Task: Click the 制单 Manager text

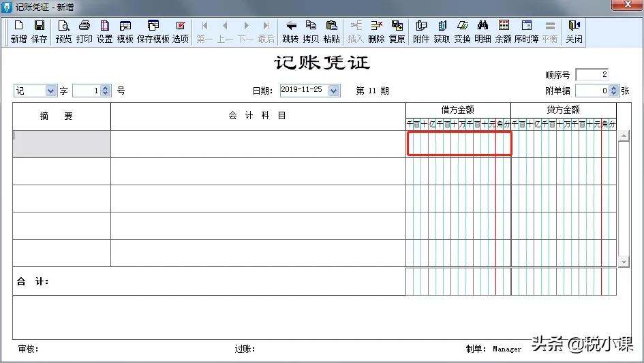Action: (493, 349)
